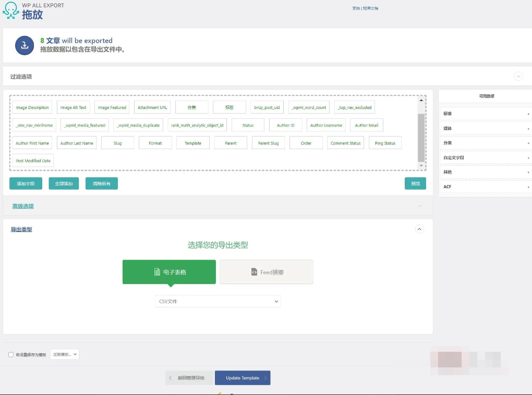Click the 预览 preview button

[415, 183]
